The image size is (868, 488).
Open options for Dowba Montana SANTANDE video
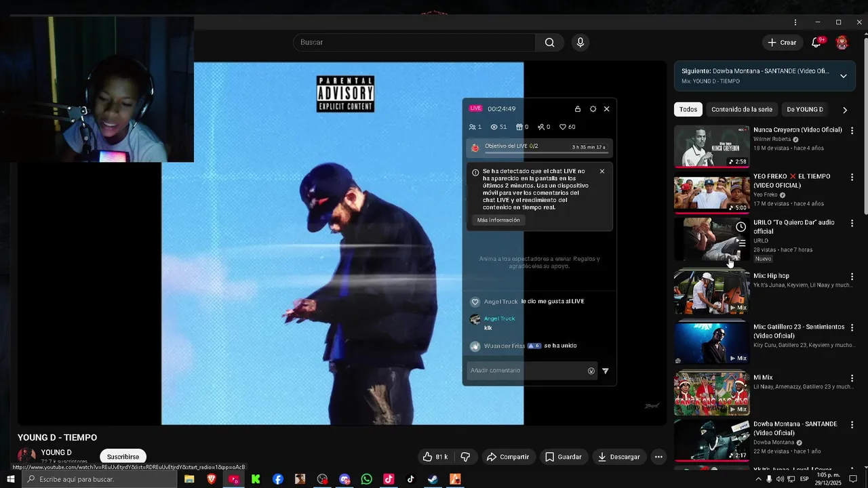852,425
